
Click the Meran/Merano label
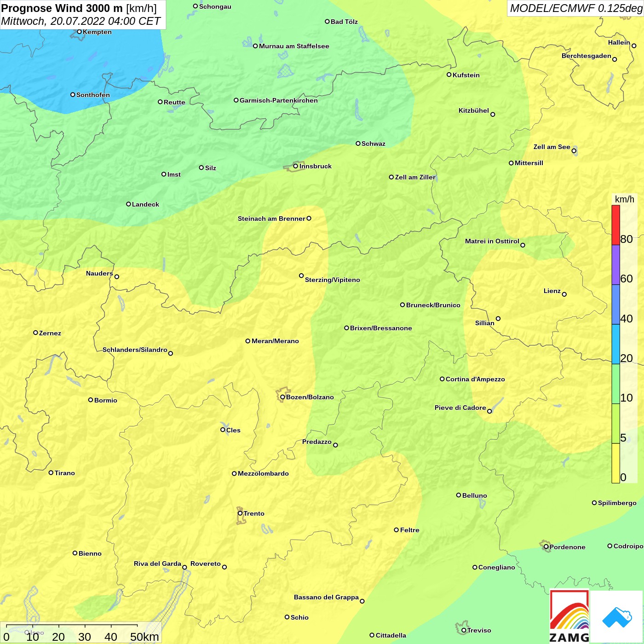[x=275, y=341]
